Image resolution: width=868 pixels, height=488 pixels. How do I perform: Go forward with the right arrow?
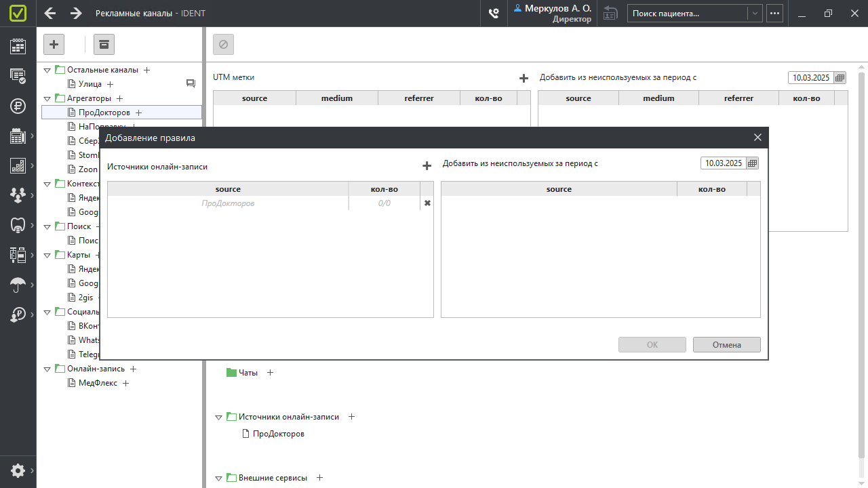pyautogui.click(x=76, y=14)
